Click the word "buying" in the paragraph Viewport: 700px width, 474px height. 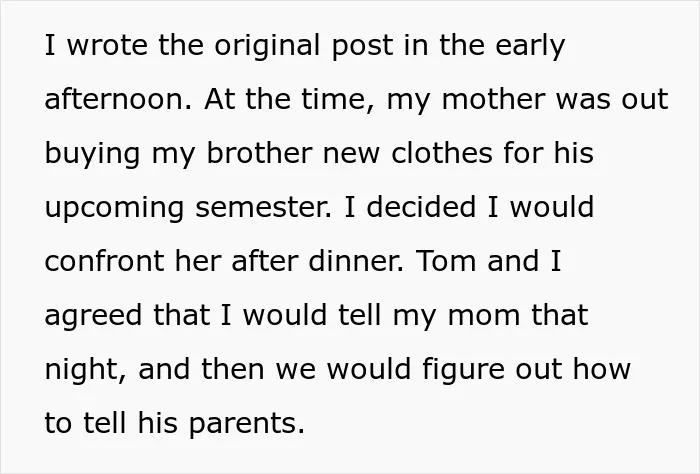click(92, 155)
